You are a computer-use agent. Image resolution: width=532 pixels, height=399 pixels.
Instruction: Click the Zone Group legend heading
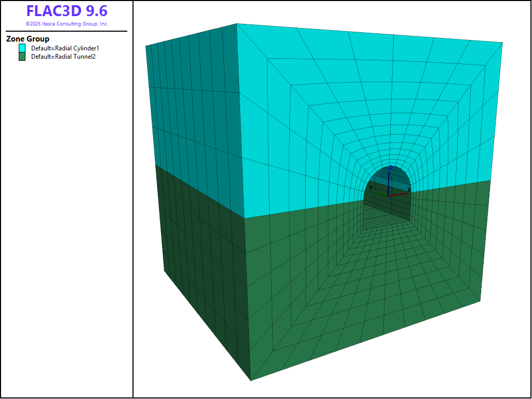[x=28, y=39]
